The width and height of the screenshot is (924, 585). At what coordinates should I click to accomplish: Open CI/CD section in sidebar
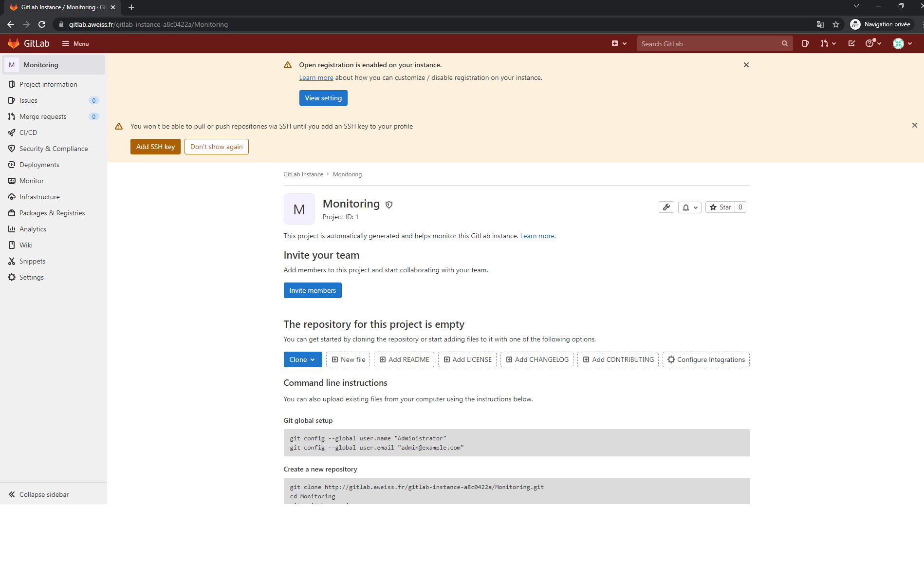click(x=54, y=132)
